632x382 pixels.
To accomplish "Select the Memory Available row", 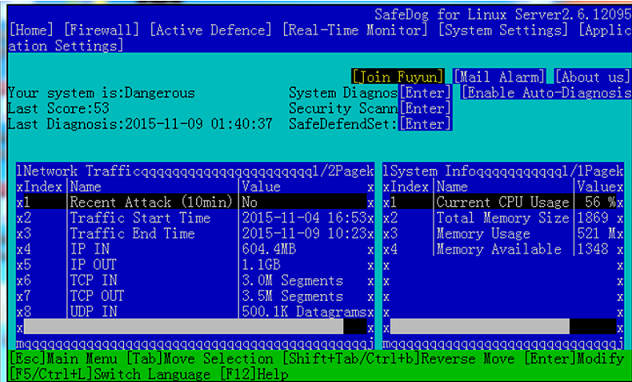I will coord(503,249).
